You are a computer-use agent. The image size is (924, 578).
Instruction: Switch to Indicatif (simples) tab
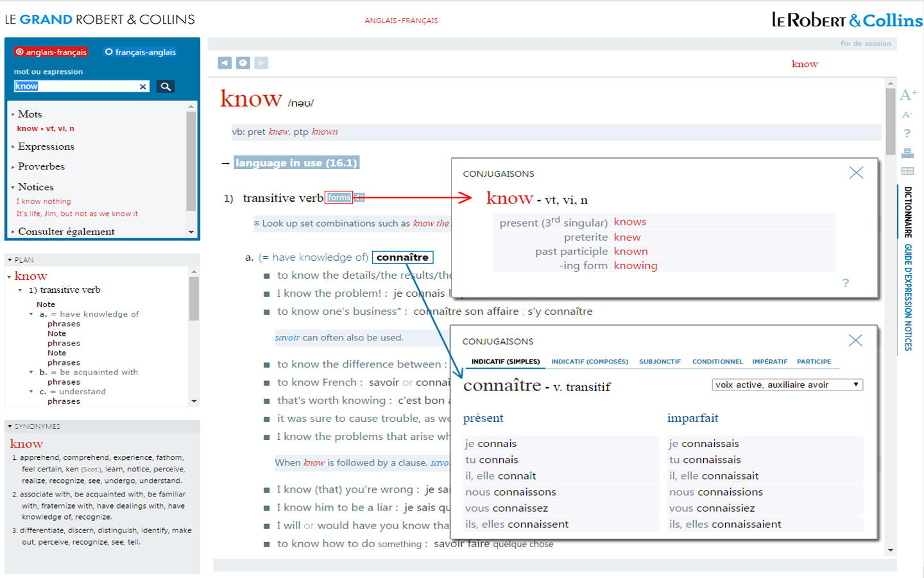[x=506, y=362]
